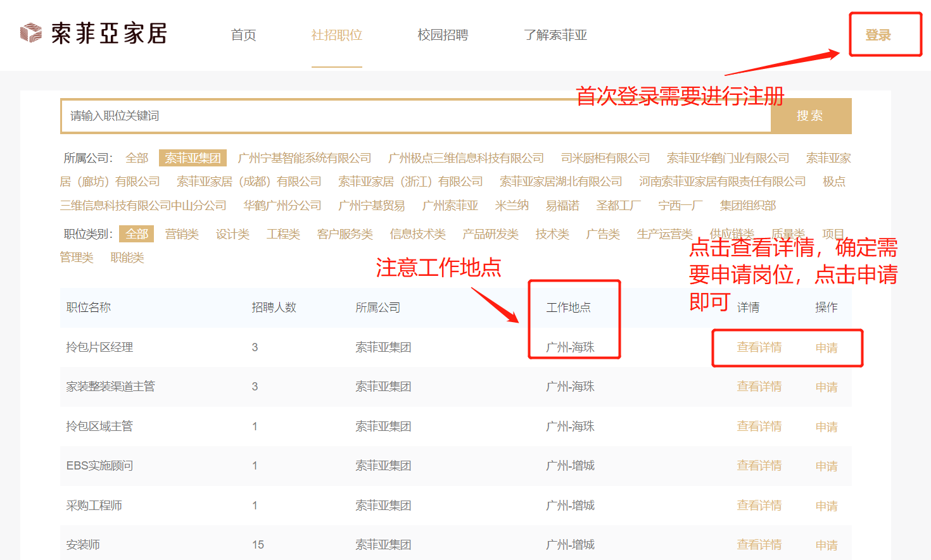The width and height of the screenshot is (931, 560).
Task: Filter jobs by 营销类 category
Action: pos(182,234)
